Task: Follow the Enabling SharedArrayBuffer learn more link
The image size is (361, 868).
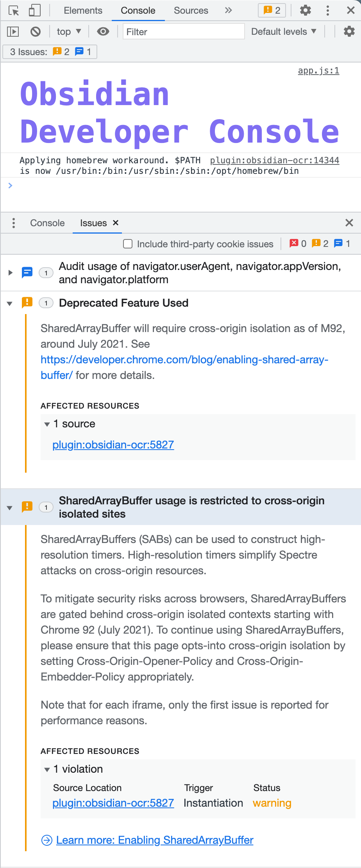Action: point(155,840)
